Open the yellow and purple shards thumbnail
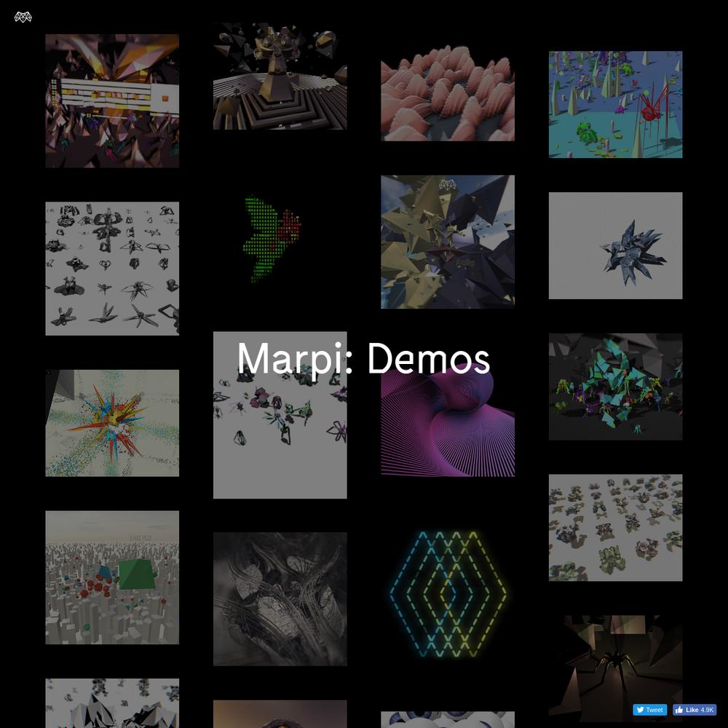The height and width of the screenshot is (728, 728). pos(448,242)
